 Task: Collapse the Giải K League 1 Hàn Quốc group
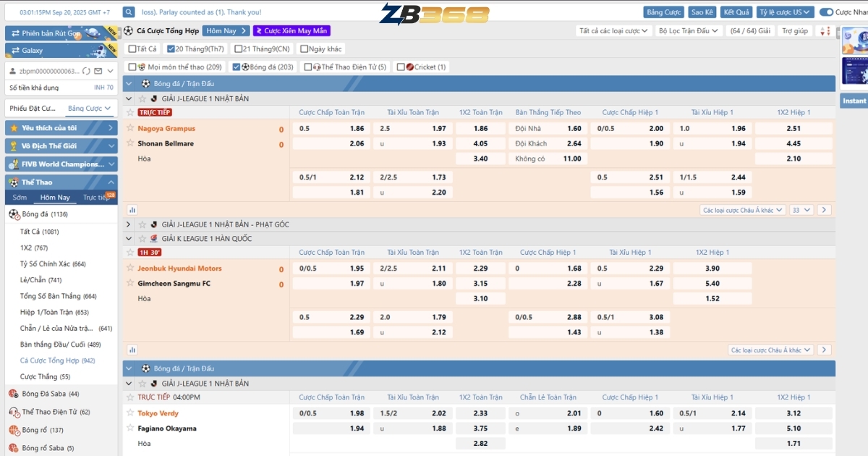(x=129, y=239)
